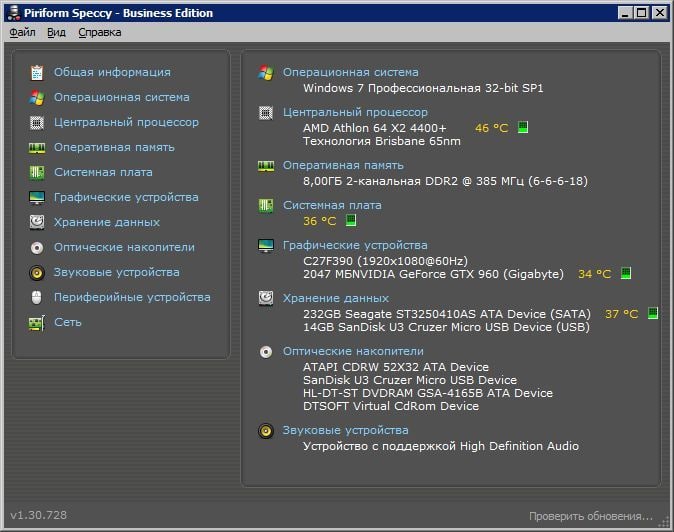Click the v1.30.728 version label
The image size is (674, 532).
(39, 515)
